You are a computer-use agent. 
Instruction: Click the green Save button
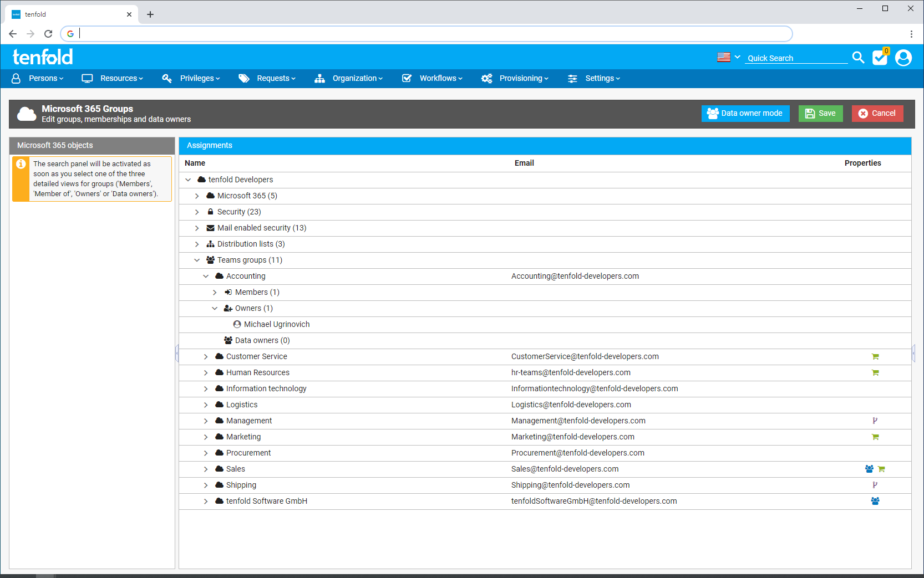click(x=820, y=113)
